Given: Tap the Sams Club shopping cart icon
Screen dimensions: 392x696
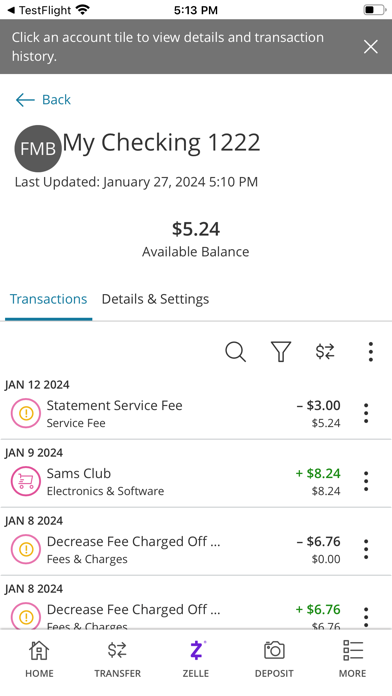Looking at the screenshot, I should [x=26, y=481].
